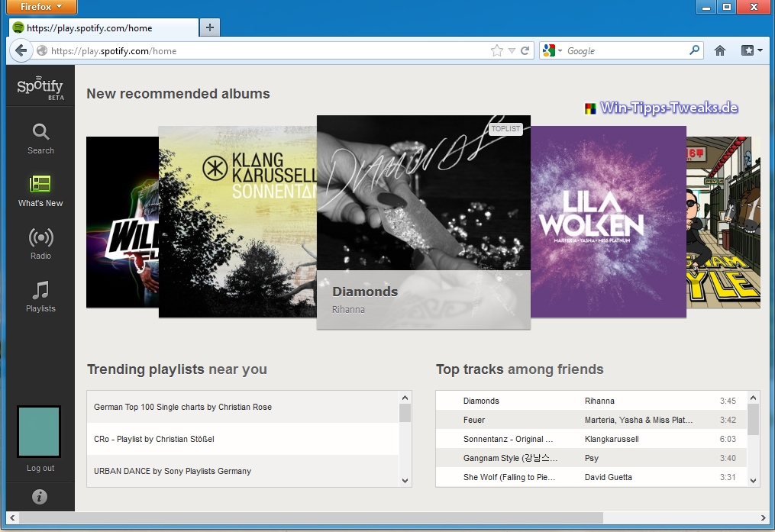This screenshot has height=532, width=775.
Task: Click into the address bar URL
Action: click(x=267, y=51)
